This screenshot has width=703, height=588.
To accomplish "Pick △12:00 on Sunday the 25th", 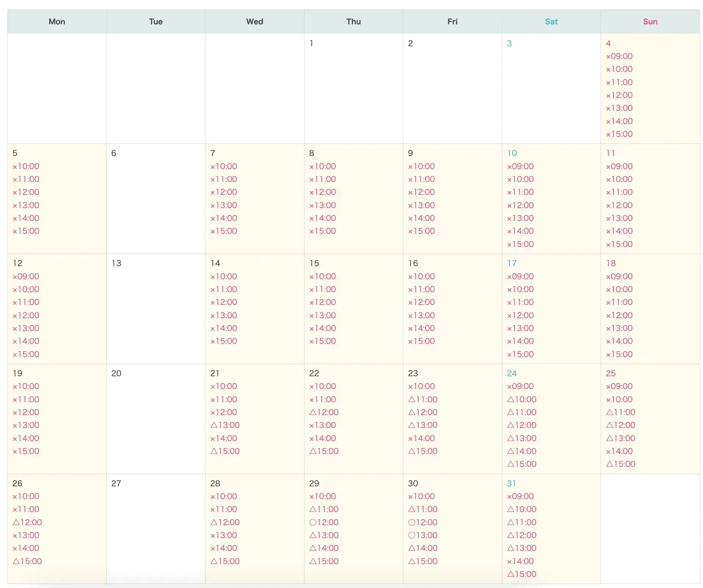I will pos(620,425).
